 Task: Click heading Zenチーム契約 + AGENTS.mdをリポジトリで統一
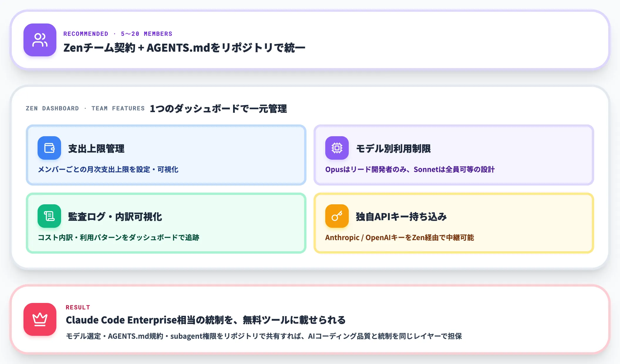coord(184,48)
